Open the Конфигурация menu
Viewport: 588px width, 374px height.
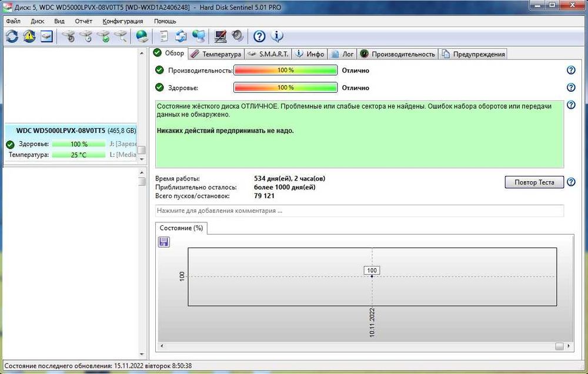click(123, 21)
